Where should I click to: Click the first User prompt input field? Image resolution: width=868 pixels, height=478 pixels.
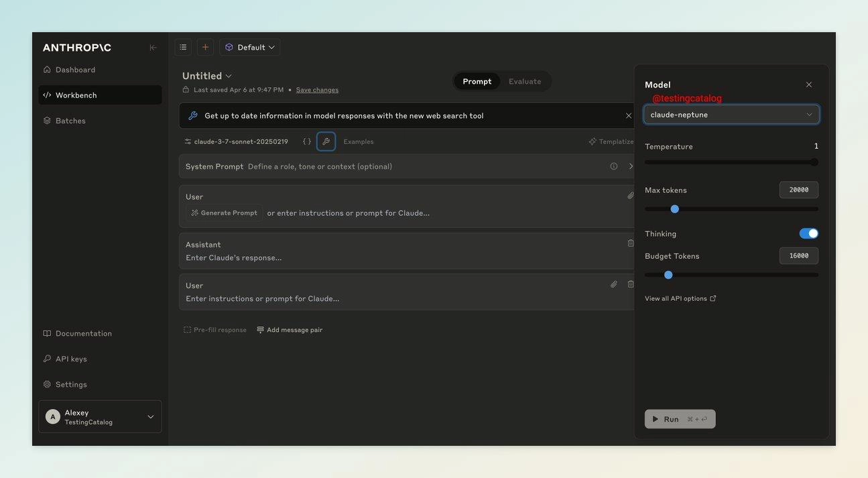(x=349, y=213)
